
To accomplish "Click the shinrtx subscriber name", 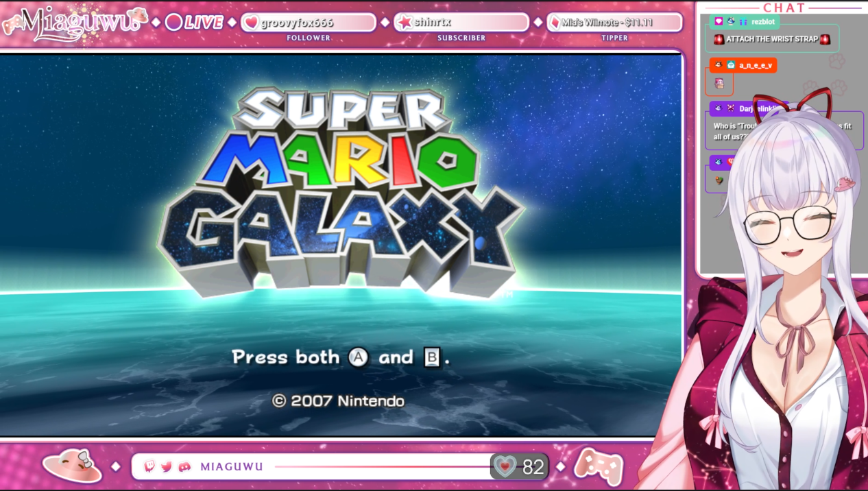I will pos(433,22).
